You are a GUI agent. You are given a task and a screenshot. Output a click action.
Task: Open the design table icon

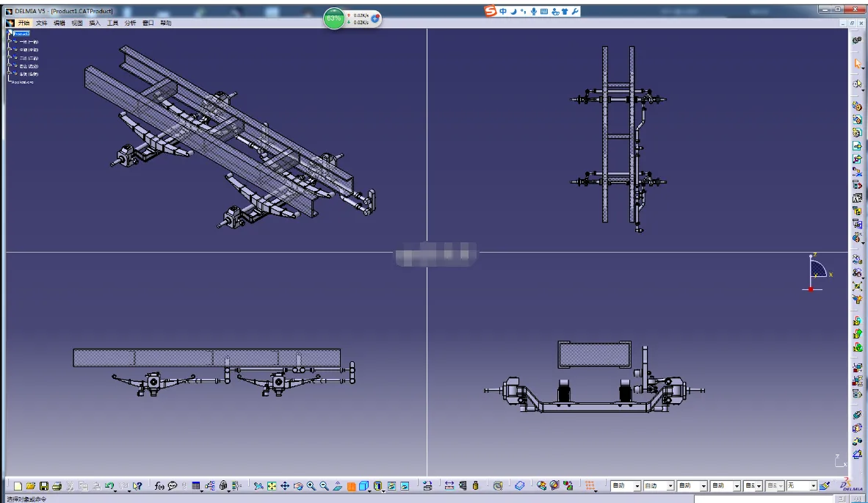click(x=196, y=486)
